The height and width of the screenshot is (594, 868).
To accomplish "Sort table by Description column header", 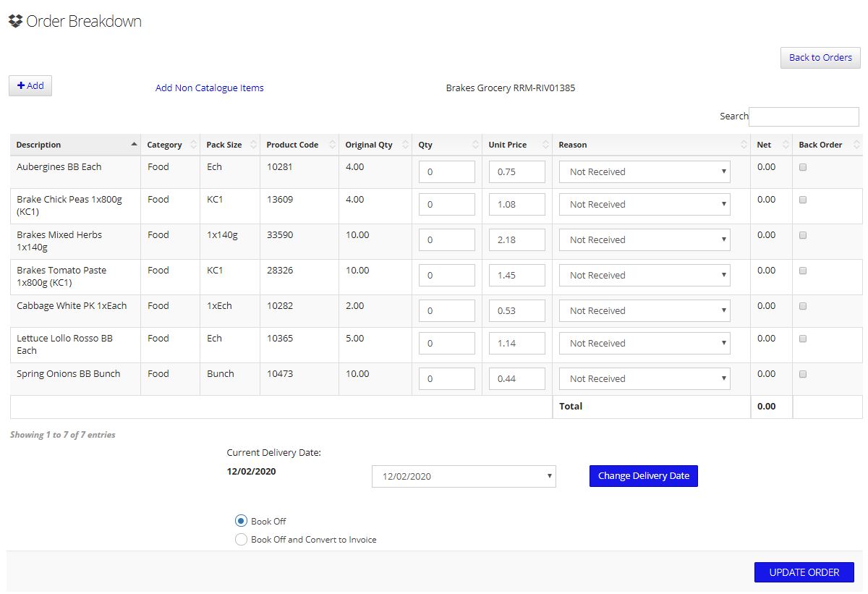I will point(75,145).
